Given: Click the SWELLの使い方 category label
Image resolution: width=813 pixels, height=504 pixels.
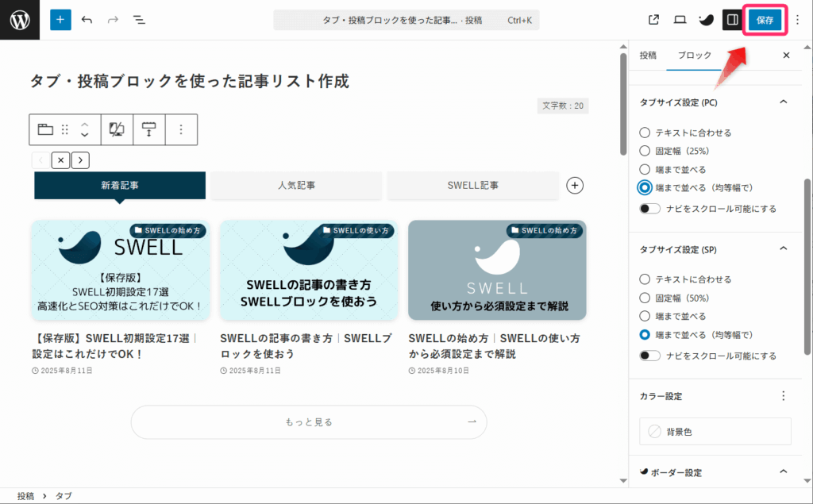Looking at the screenshot, I should coord(356,230).
